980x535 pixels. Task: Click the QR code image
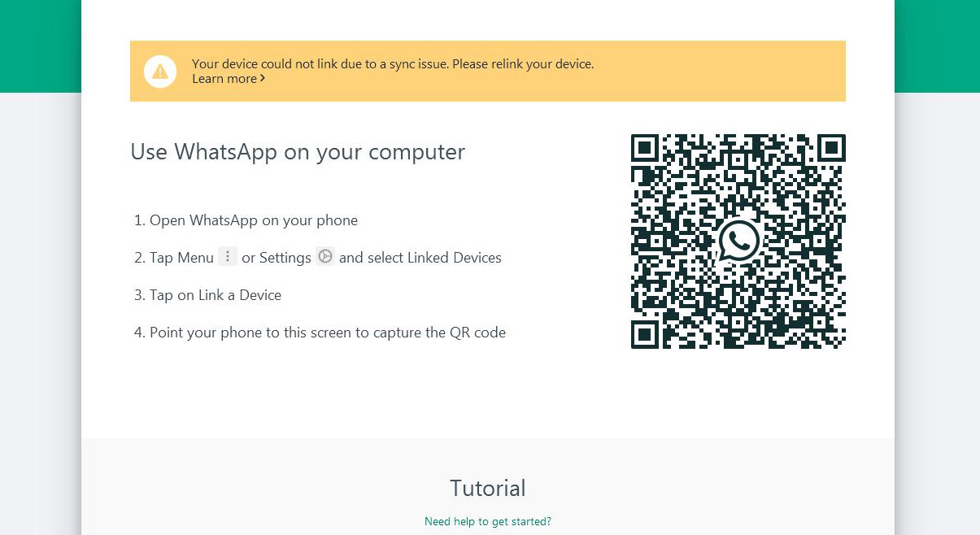738,241
